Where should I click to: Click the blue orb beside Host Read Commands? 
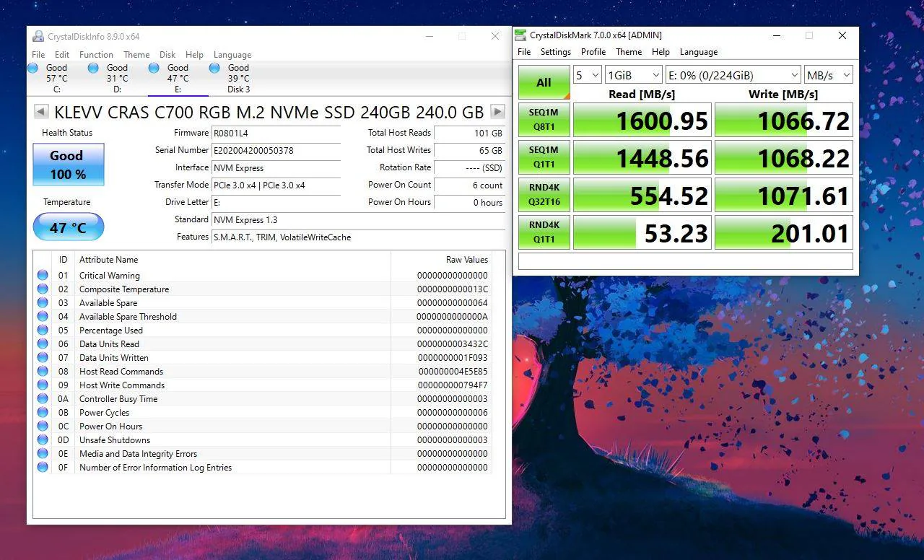(x=43, y=371)
